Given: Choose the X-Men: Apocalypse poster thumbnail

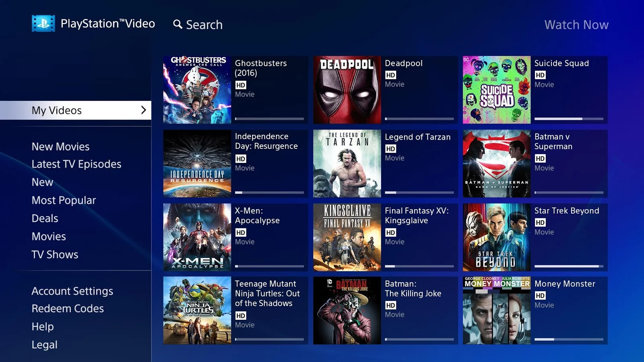Looking at the screenshot, I should pos(197,237).
